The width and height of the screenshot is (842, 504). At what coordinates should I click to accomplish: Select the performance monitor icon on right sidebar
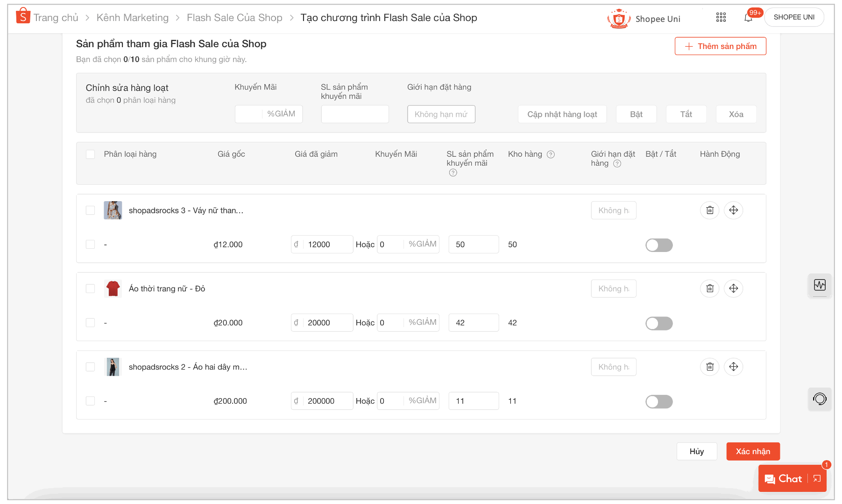(820, 286)
